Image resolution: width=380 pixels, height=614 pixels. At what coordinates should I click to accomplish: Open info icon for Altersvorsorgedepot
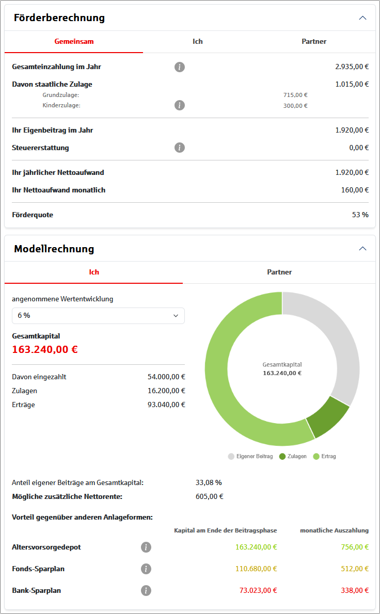pyautogui.click(x=146, y=547)
